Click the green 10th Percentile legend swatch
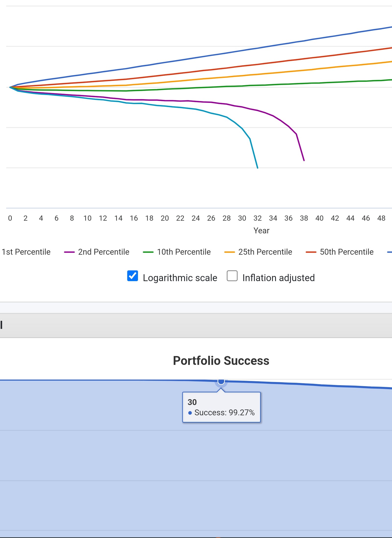Screen dimensions: 392x538 [x=148, y=252]
